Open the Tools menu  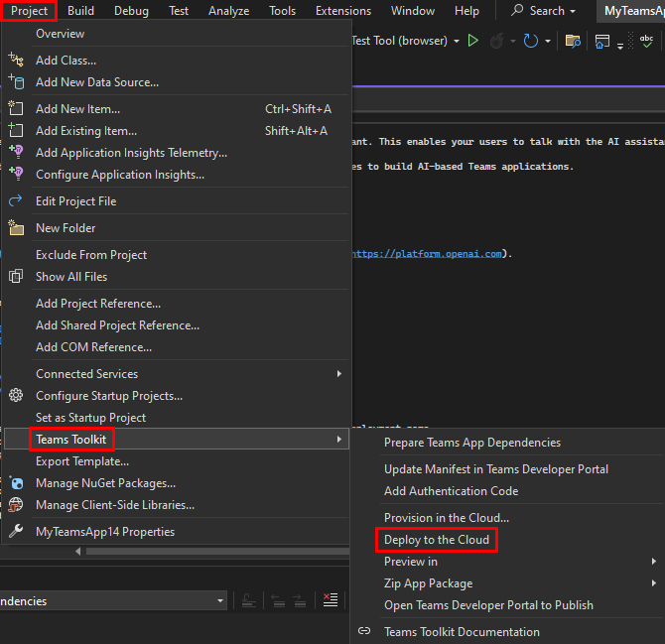point(282,11)
